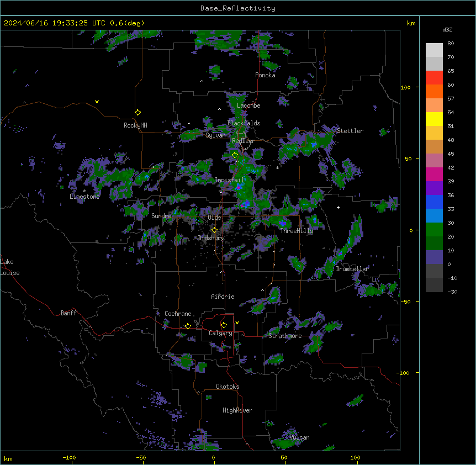Click the yellow diamond marker above Didsbury
Image resolution: width=476 pixels, height=465 pixels.
click(x=214, y=230)
